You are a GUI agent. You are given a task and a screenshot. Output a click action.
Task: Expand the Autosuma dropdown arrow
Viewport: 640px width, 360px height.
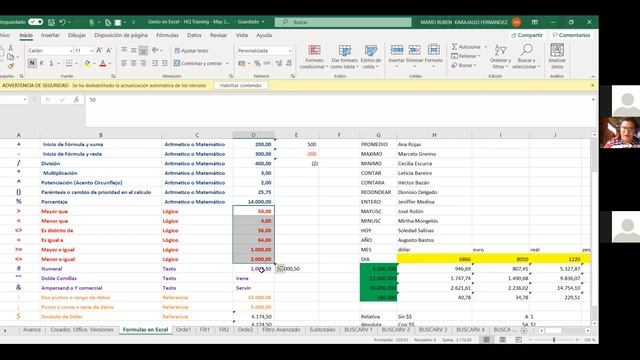(486, 47)
